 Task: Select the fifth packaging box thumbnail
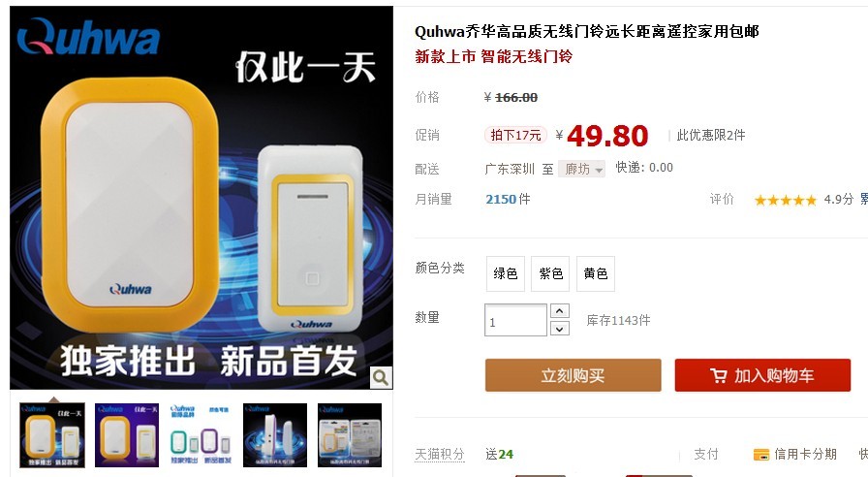click(x=350, y=435)
